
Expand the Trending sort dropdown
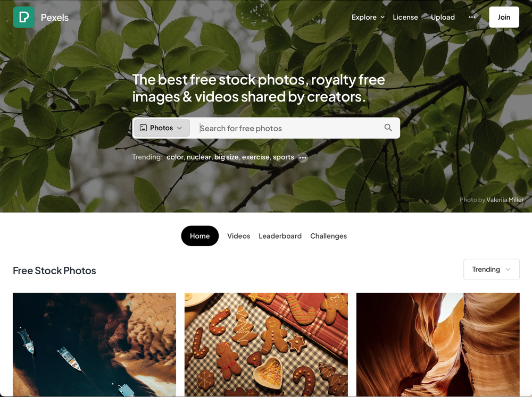(491, 269)
